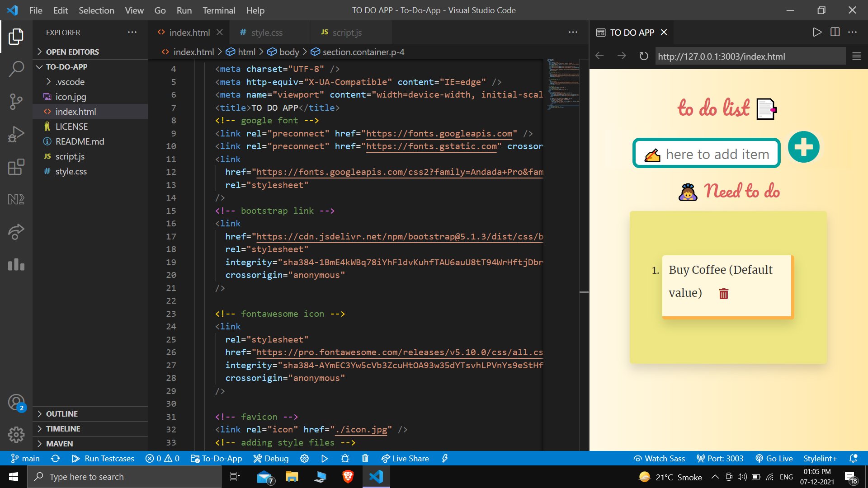The width and height of the screenshot is (868, 488).
Task: Click Run Testcases in status bar
Action: click(x=103, y=458)
